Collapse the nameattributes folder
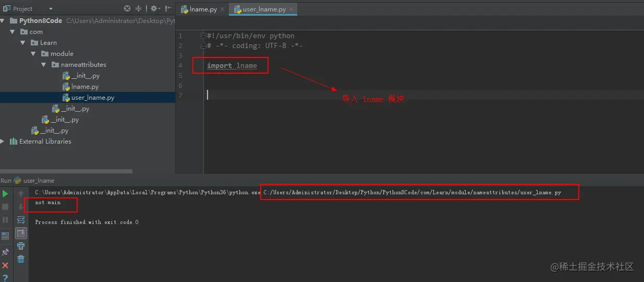This screenshot has height=282, width=644. [44, 65]
